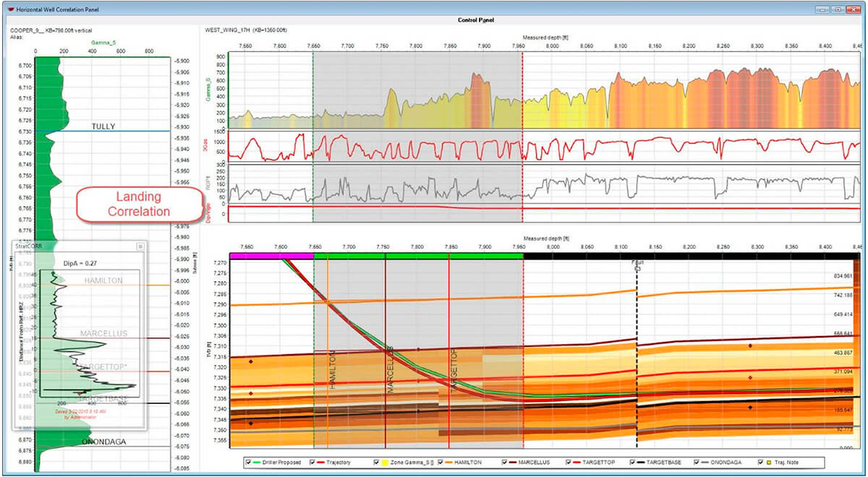Minimize the Horizontal Well Correlation Panel window
The image size is (868, 477).
[822, 9]
